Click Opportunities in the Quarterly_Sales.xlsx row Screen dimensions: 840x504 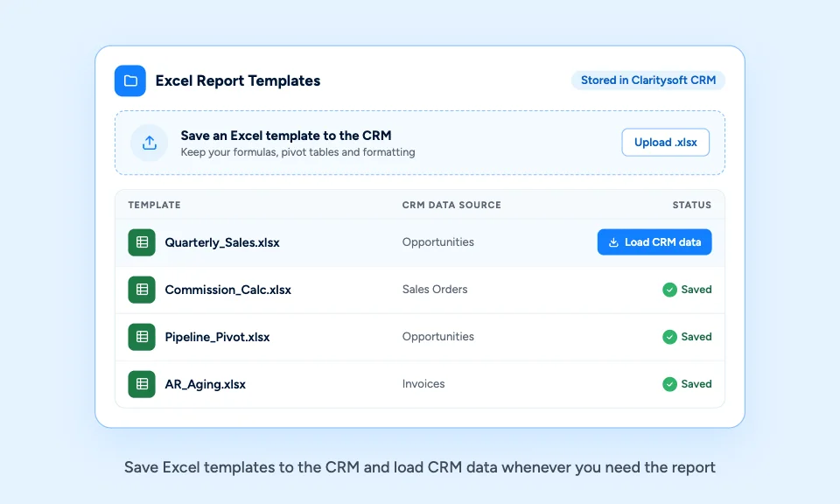[437, 242]
